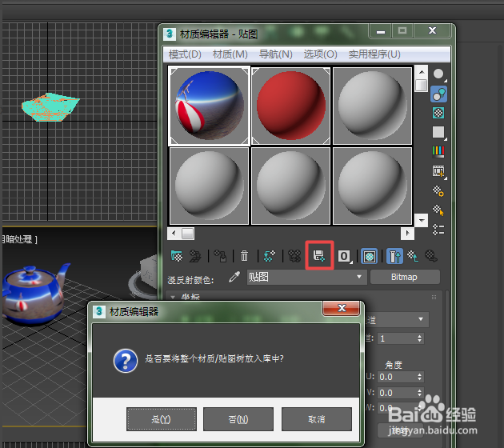Click the dialog question text 是否要将整个材质
504x448 pixels.
pyautogui.click(x=214, y=358)
